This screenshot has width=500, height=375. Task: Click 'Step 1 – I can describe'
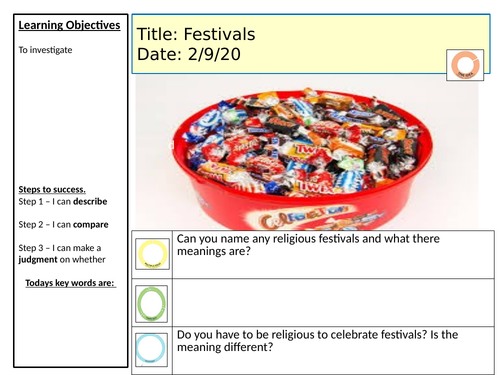click(63, 202)
